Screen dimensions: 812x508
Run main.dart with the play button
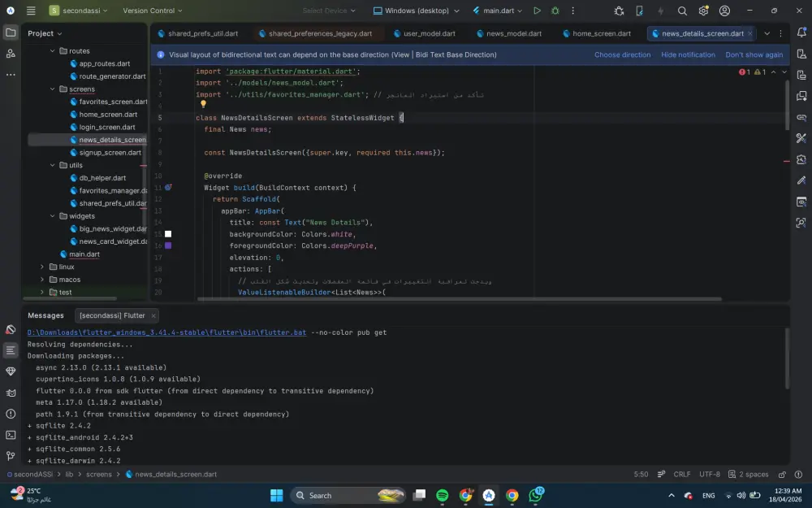click(537, 11)
